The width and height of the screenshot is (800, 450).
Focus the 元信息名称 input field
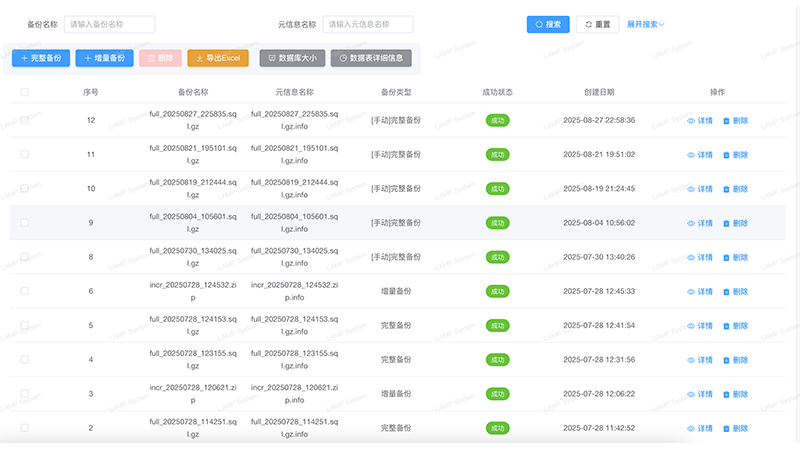click(x=368, y=24)
